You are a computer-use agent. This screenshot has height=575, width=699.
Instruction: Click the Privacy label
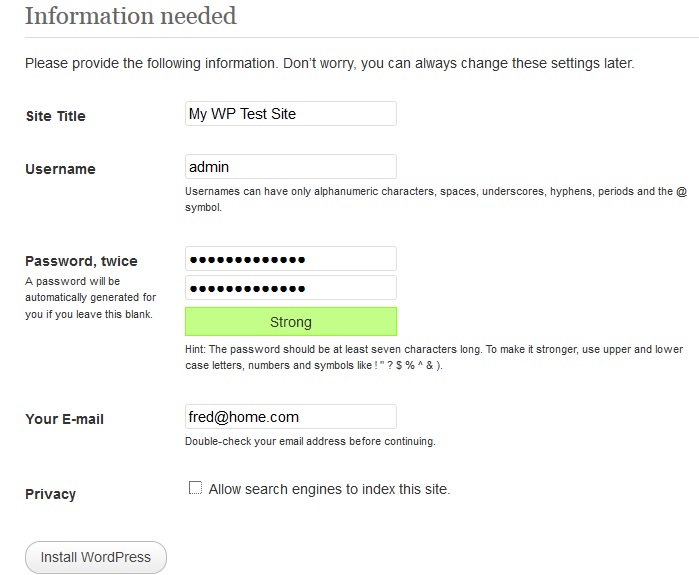click(50, 494)
